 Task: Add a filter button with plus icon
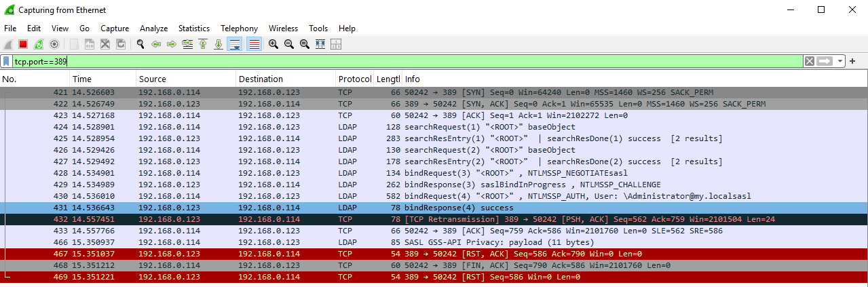click(852, 62)
